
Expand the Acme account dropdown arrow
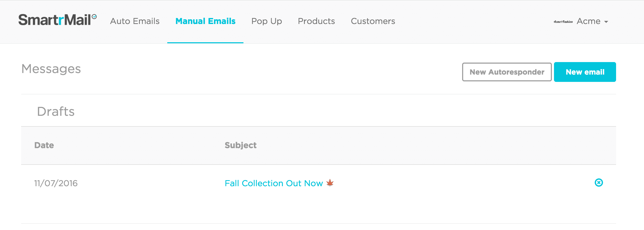click(x=606, y=22)
